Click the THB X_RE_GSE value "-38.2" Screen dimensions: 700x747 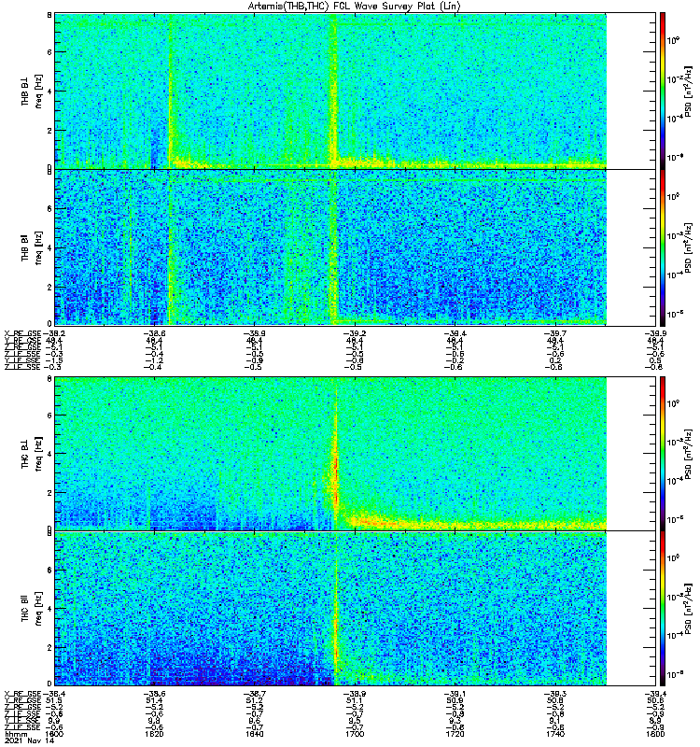(x=54, y=333)
